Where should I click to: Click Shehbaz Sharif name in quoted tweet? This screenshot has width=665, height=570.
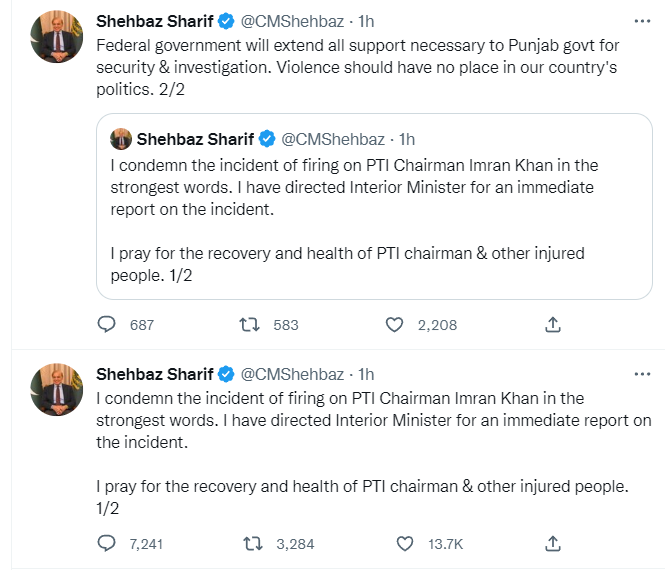tap(196, 139)
